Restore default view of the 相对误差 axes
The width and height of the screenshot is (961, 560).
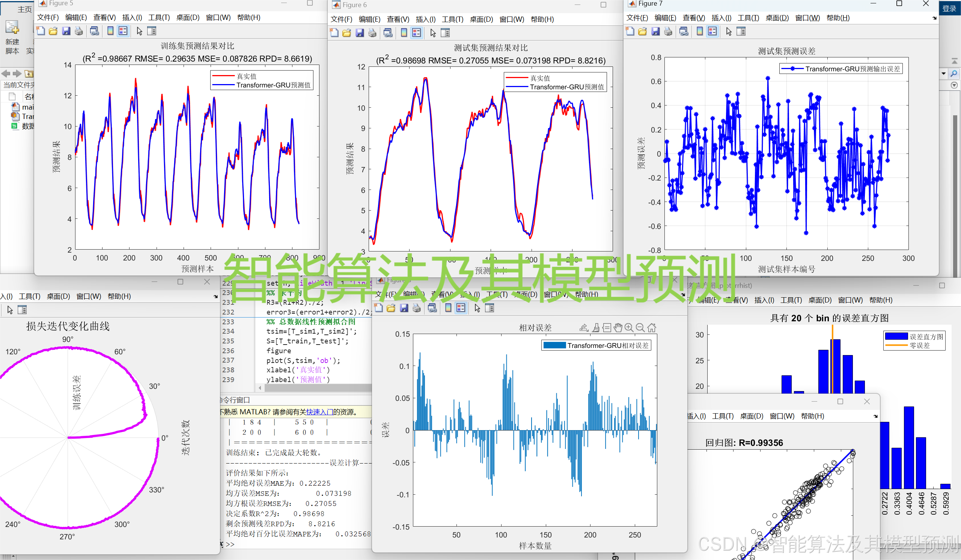[x=651, y=327]
